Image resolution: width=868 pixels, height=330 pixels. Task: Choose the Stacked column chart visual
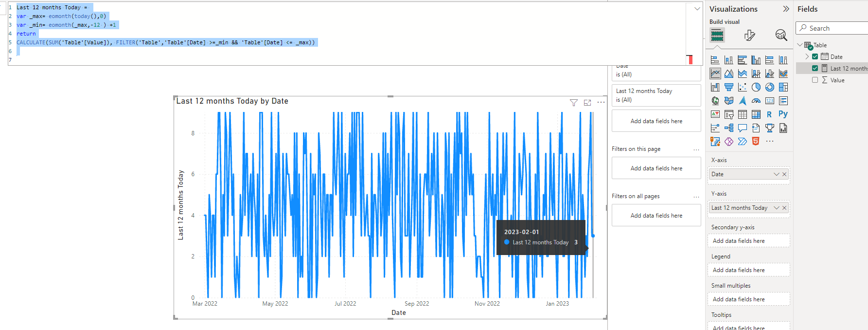click(x=729, y=60)
